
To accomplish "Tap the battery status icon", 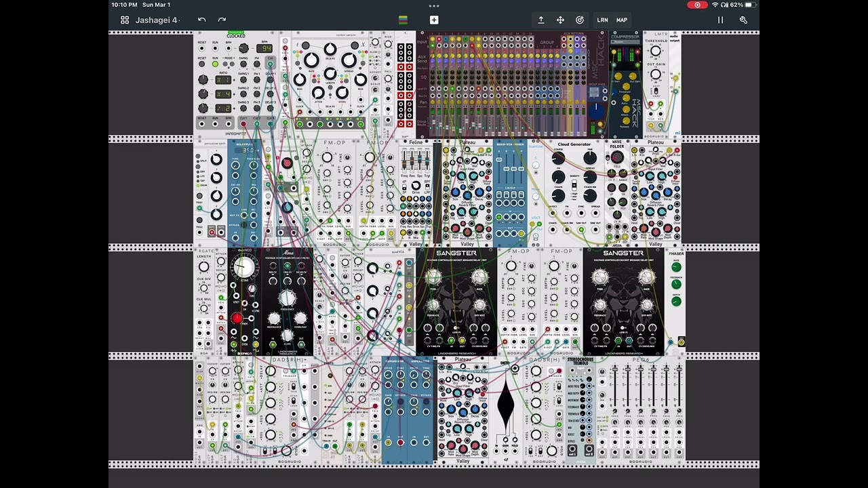I will [751, 5].
